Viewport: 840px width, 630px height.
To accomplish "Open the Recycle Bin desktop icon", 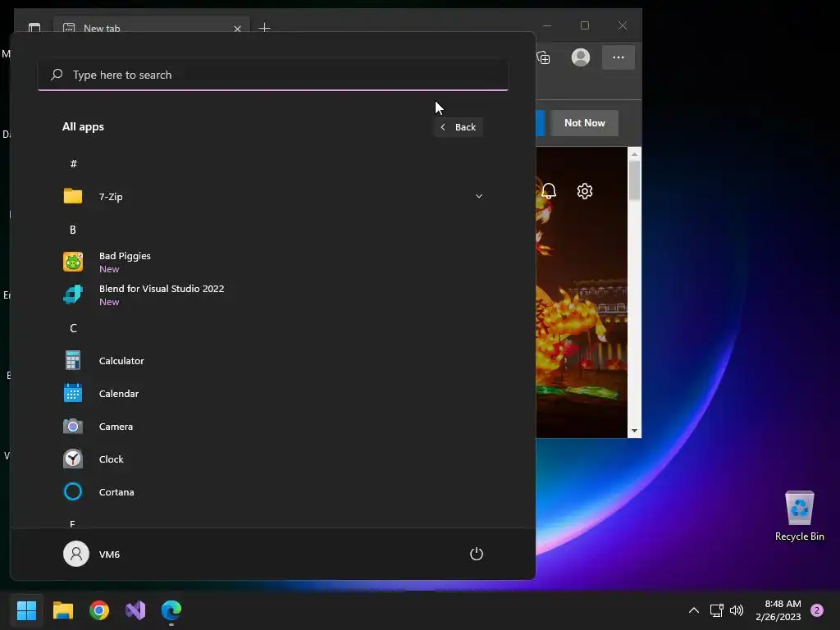I will tap(799, 516).
